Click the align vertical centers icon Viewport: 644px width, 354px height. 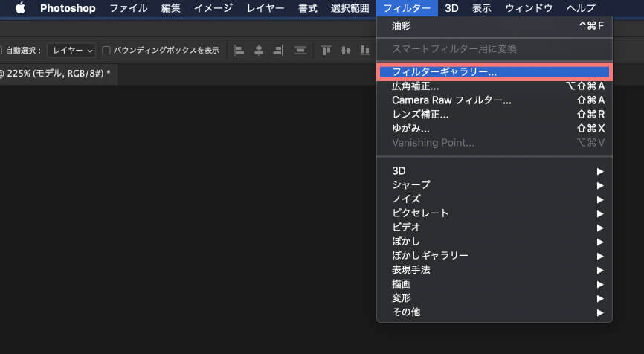[x=346, y=51]
